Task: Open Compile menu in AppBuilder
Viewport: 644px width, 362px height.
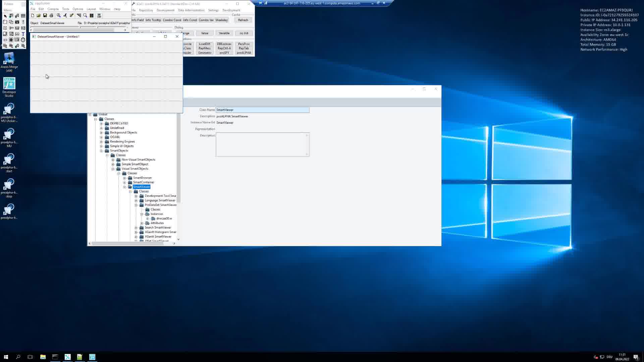Action: pos(53,9)
